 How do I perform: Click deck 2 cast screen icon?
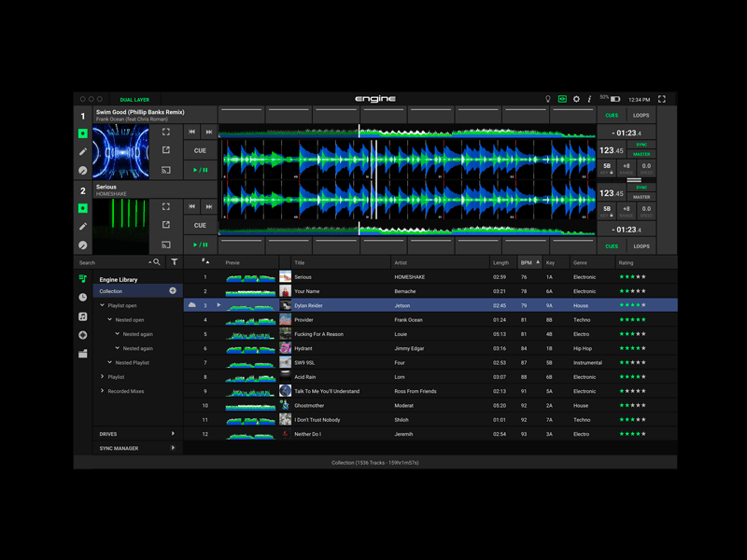coord(166,245)
